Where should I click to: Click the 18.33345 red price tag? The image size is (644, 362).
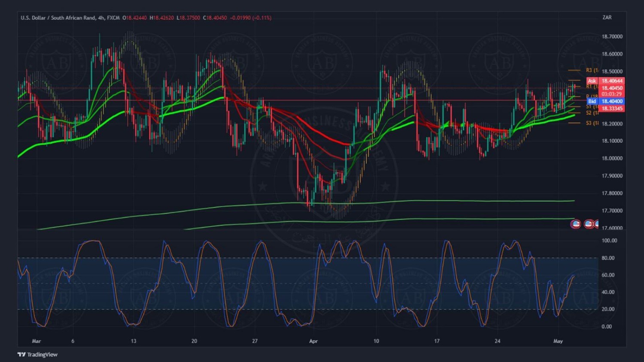[x=612, y=109]
